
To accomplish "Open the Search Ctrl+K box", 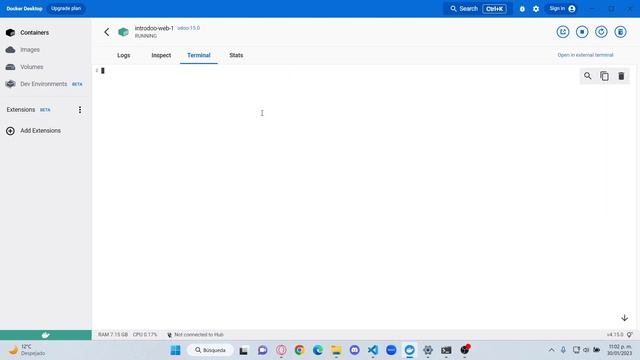I will [478, 9].
